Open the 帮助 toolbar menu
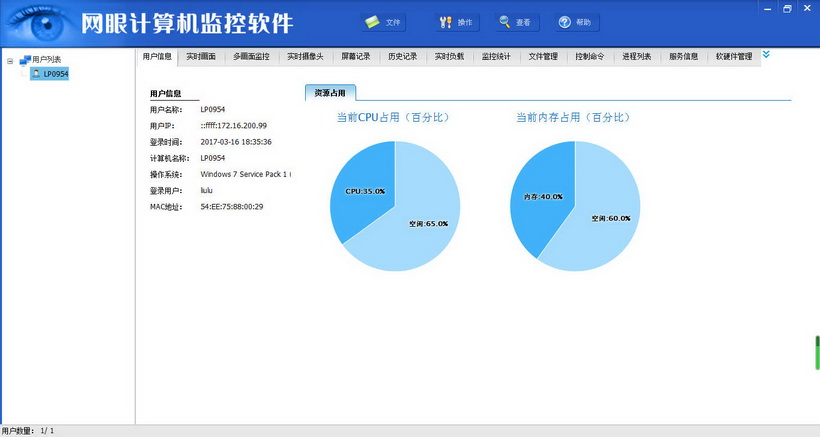820x437 pixels. pyautogui.click(x=576, y=22)
